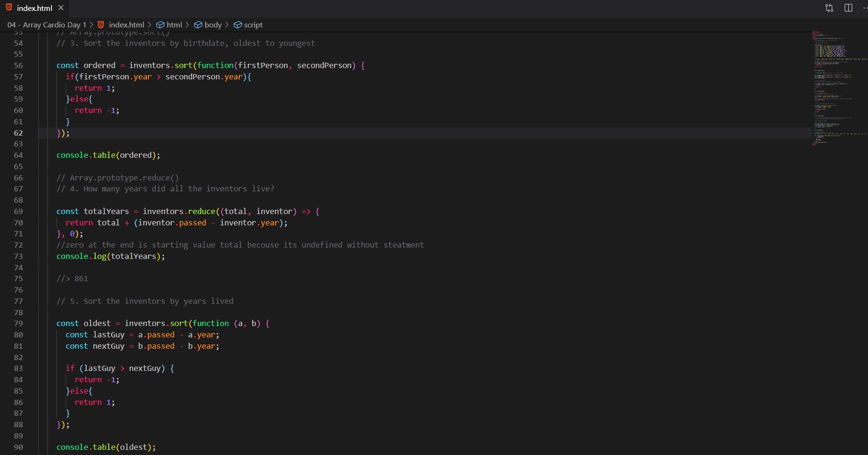Open the compare changes icon in top bar
868x455 pixels.
[x=829, y=8]
